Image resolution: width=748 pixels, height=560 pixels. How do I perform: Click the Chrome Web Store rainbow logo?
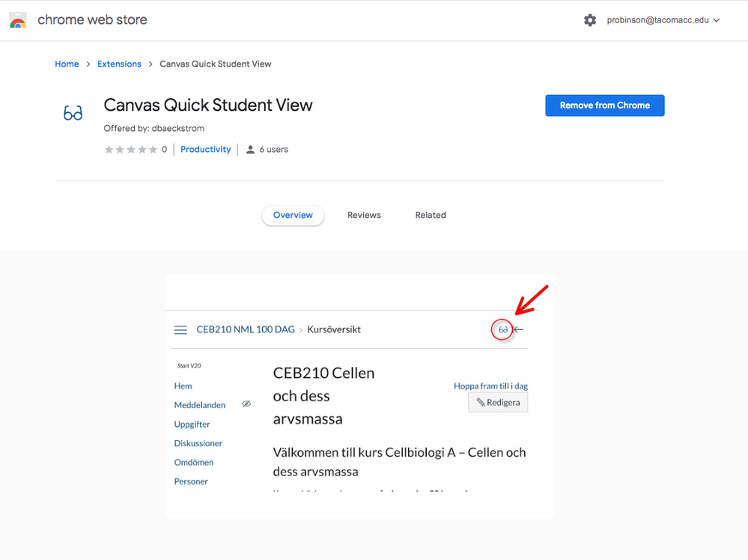pyautogui.click(x=18, y=20)
